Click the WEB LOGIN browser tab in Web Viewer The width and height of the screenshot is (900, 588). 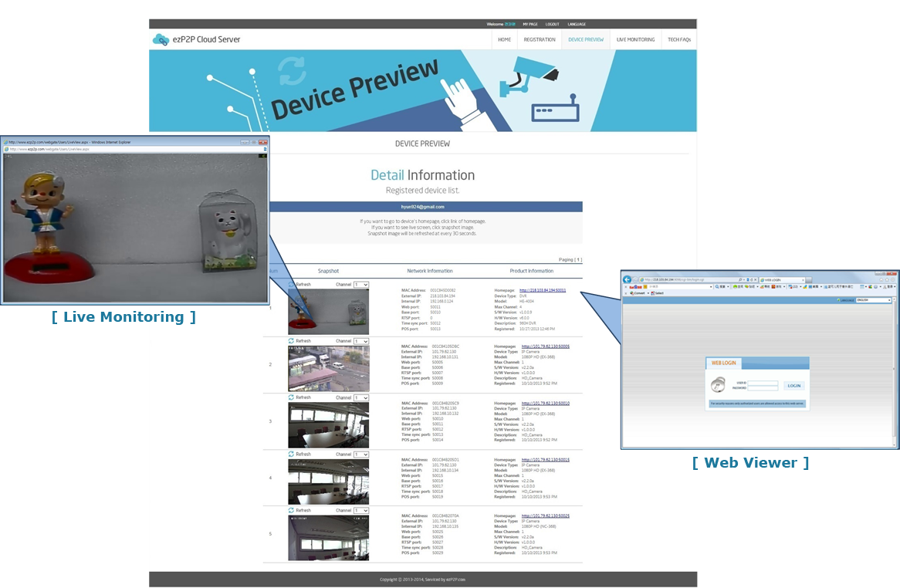click(x=782, y=280)
